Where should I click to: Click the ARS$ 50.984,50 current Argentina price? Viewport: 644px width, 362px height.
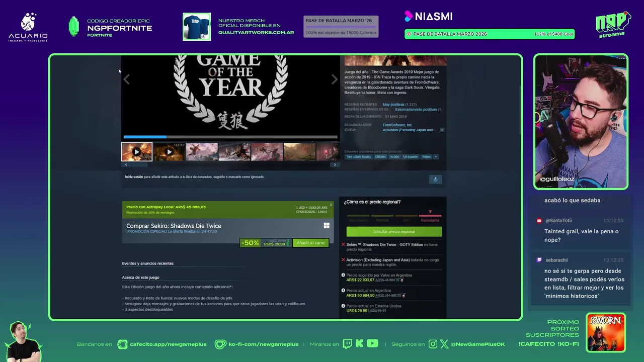tap(360, 296)
